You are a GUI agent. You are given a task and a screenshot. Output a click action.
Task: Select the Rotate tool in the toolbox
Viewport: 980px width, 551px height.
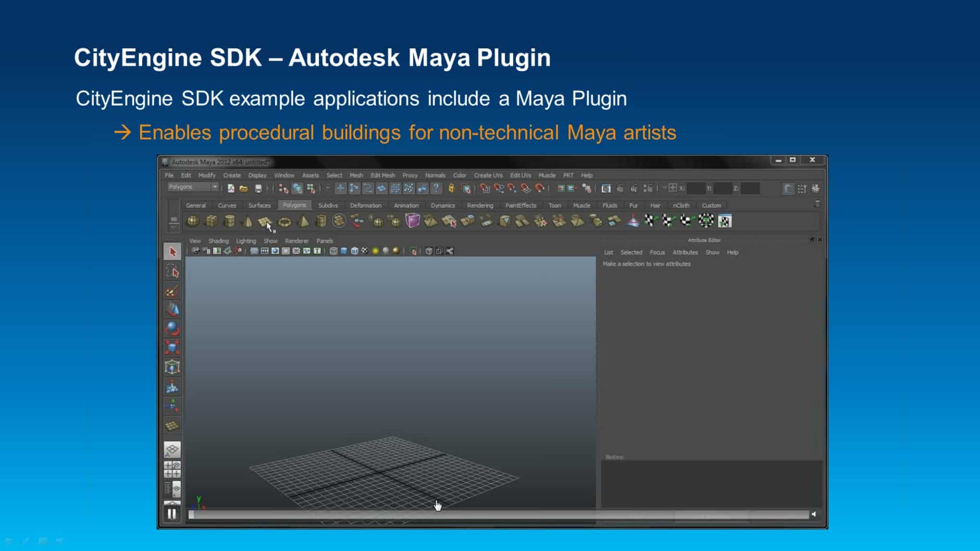click(x=172, y=328)
